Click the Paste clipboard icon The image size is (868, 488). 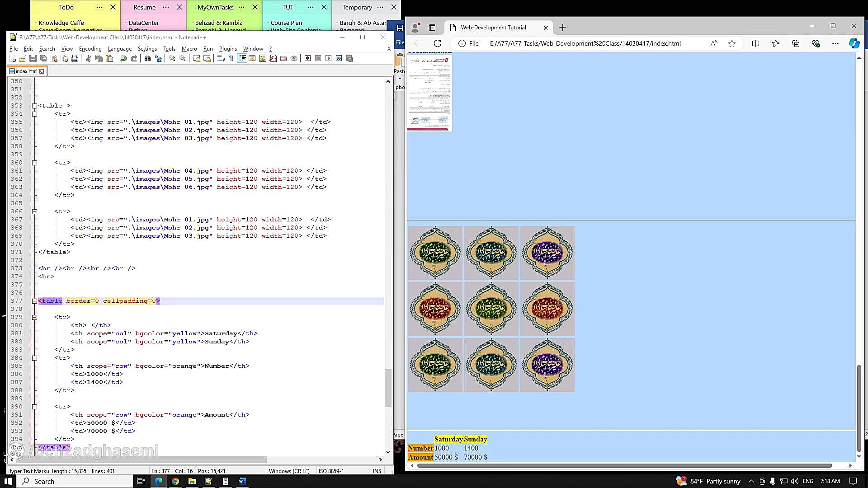pyautogui.click(x=109, y=58)
